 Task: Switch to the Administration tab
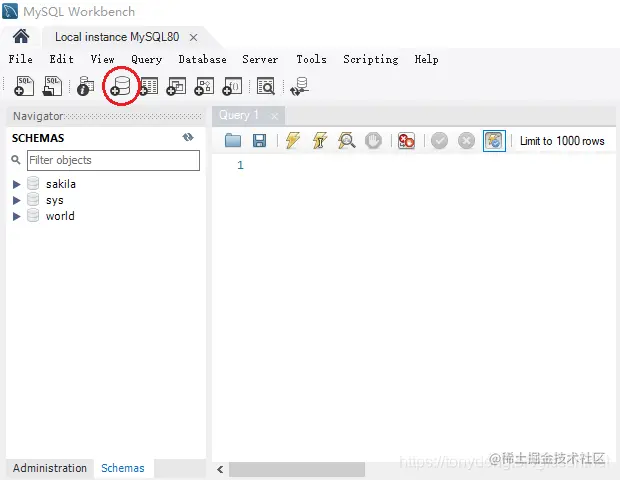tap(50, 468)
